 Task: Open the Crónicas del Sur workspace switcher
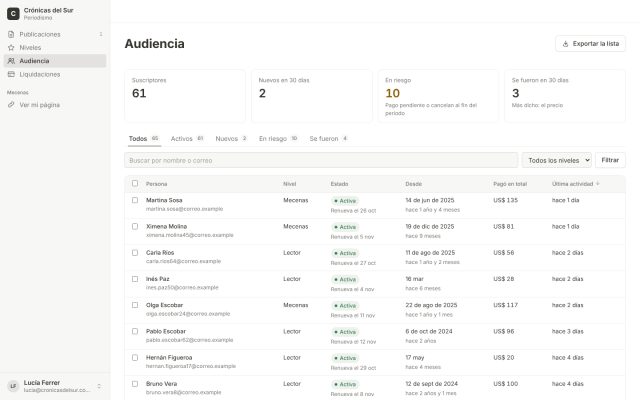click(x=55, y=13)
